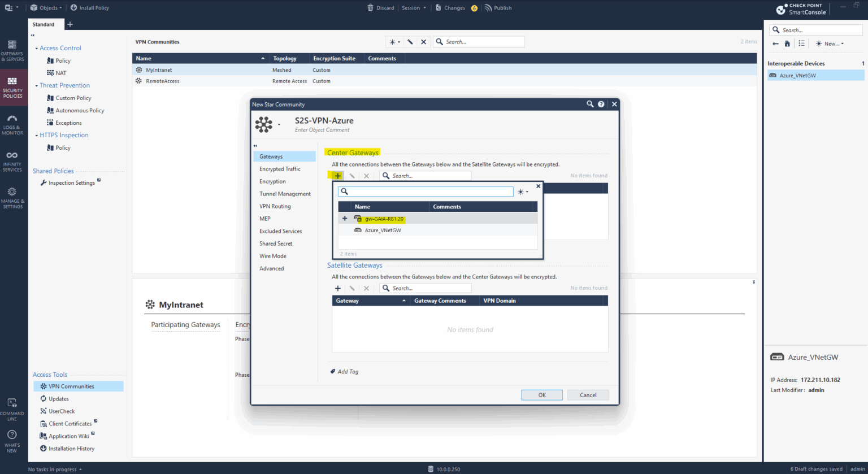Click the search magnifier in the dialog titlebar
The image size is (868, 474).
[590, 104]
